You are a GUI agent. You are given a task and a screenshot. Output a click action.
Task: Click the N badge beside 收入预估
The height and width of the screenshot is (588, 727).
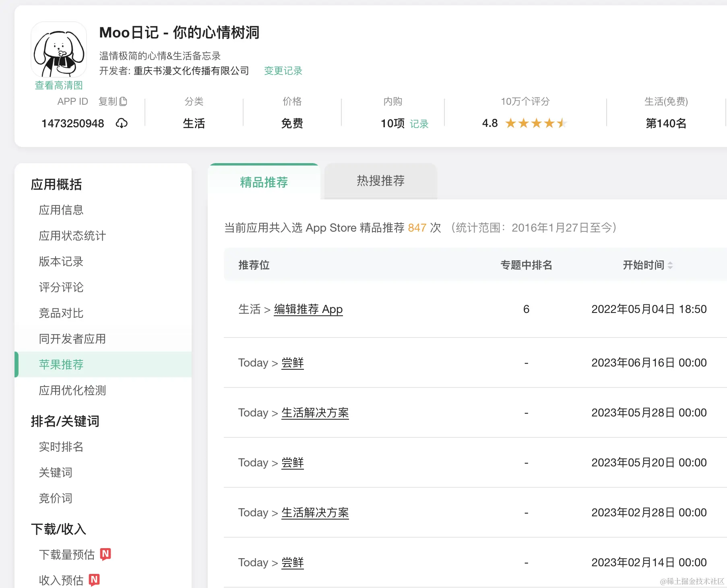click(x=94, y=580)
